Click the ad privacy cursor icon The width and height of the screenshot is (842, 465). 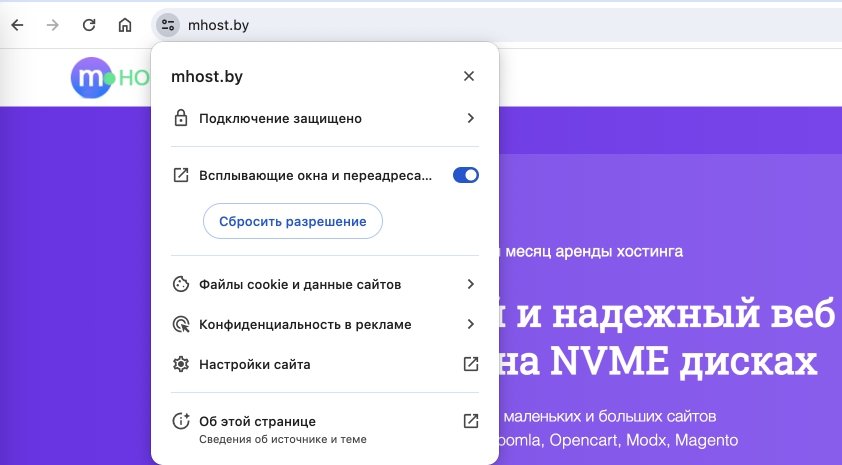click(x=181, y=324)
